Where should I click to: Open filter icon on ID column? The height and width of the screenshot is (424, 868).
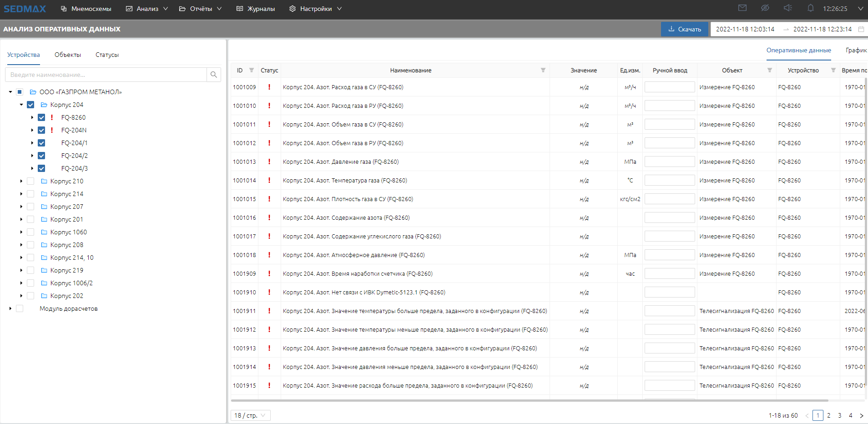252,70
